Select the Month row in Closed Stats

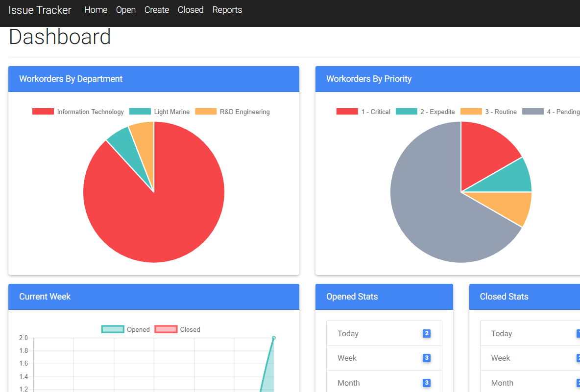(x=530, y=381)
